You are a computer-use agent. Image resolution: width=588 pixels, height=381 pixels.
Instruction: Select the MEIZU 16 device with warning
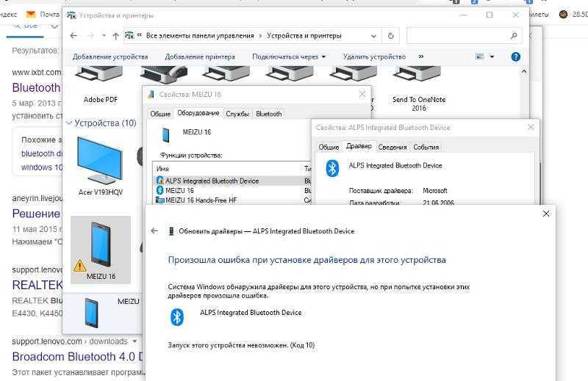(x=101, y=250)
